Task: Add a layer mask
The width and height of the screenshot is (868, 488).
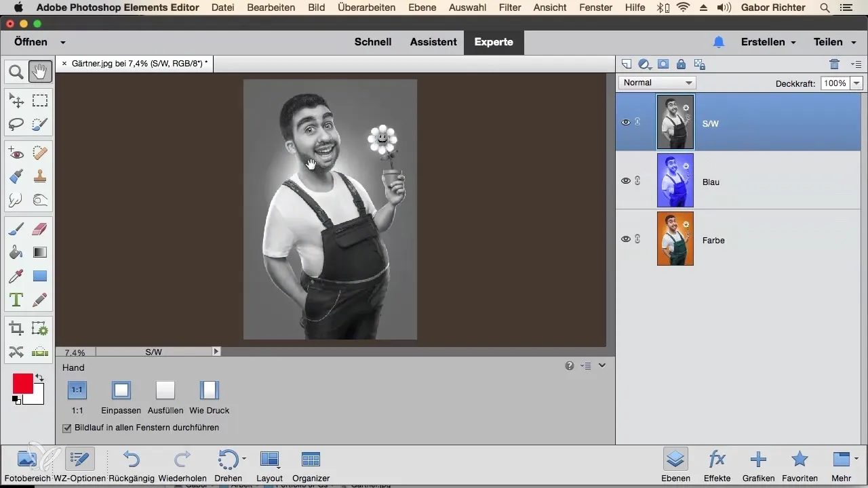Action: coord(663,64)
